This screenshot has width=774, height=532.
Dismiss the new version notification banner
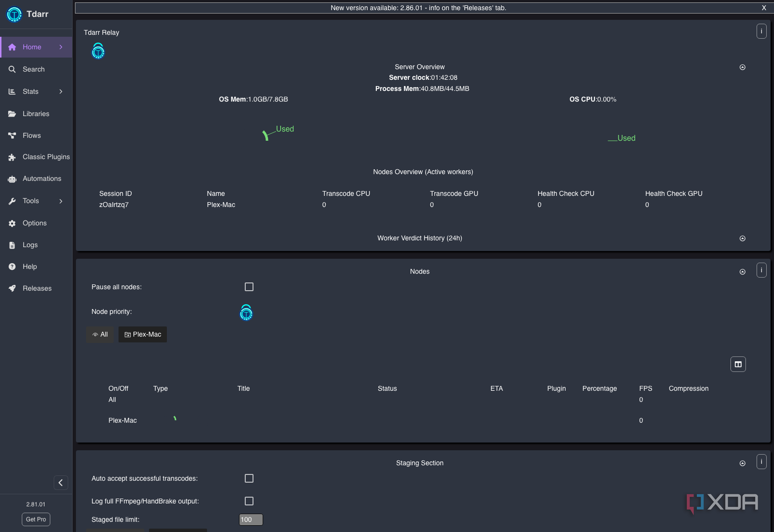point(764,8)
